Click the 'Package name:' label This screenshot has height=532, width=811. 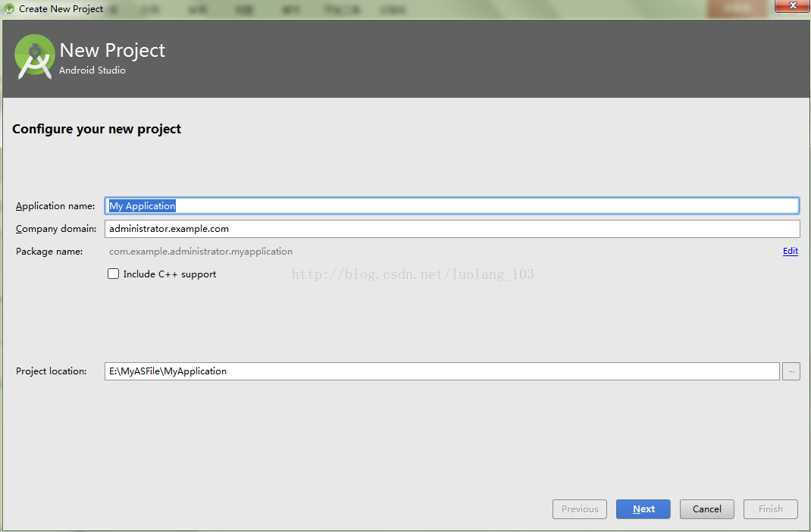point(49,252)
